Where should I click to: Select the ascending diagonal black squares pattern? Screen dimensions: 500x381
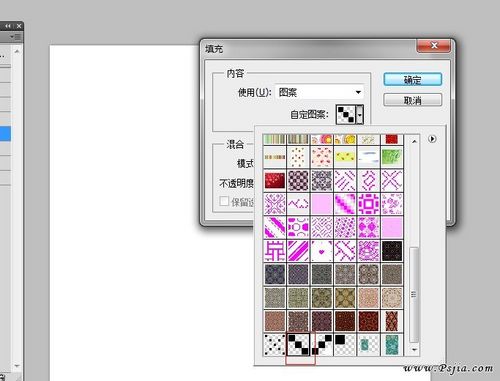click(322, 345)
